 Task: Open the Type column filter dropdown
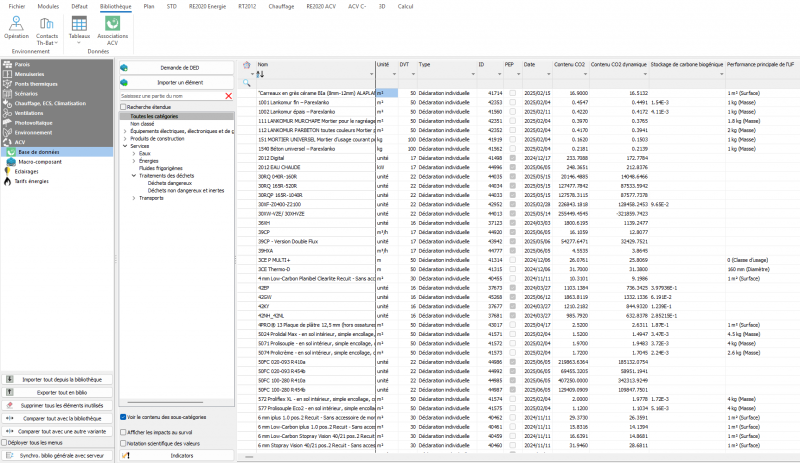(x=473, y=75)
